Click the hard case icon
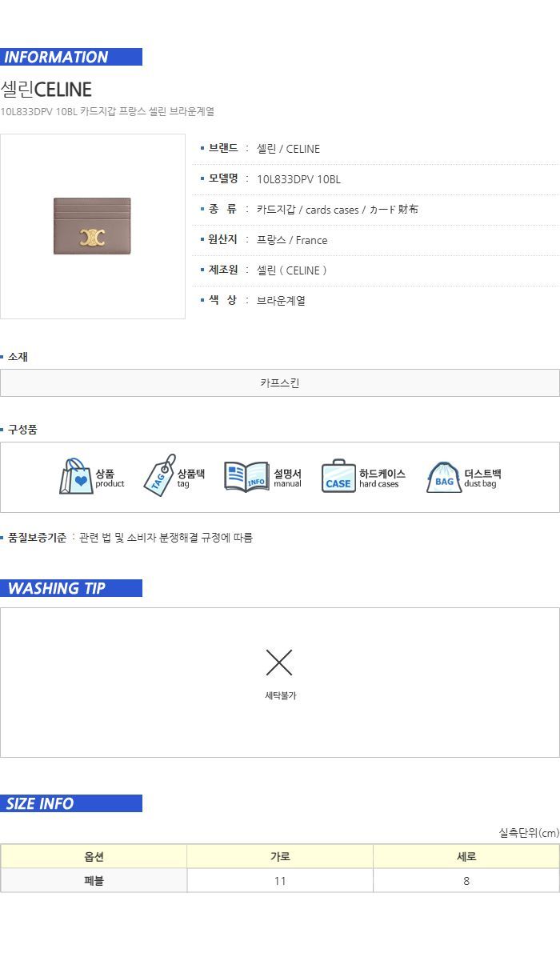Image resolution: width=560 pixels, height=961 pixels. click(338, 476)
